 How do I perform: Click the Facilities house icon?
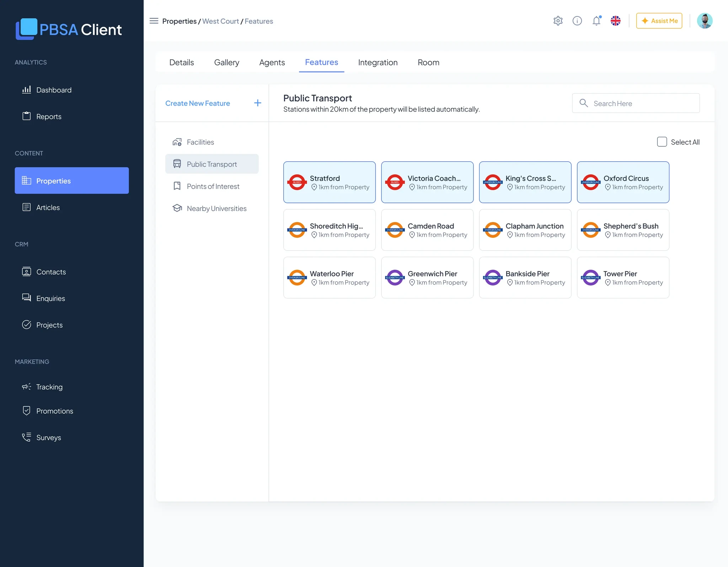click(177, 142)
